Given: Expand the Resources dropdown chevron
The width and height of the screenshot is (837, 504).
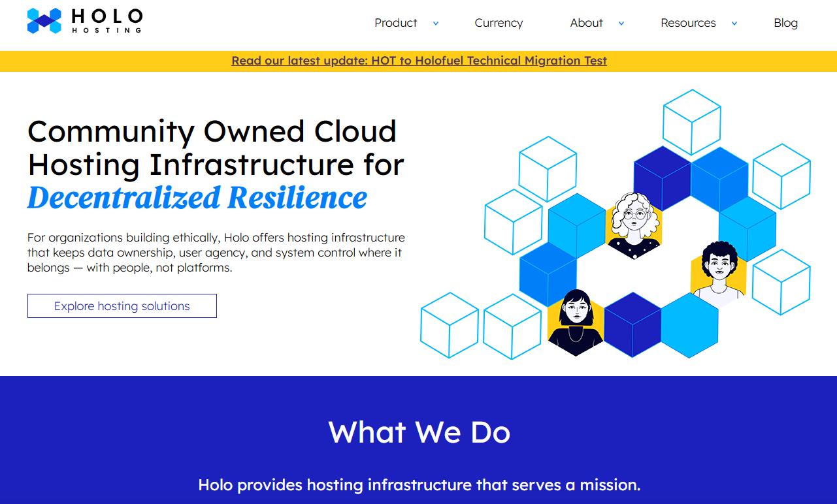Looking at the screenshot, I should [x=734, y=24].
